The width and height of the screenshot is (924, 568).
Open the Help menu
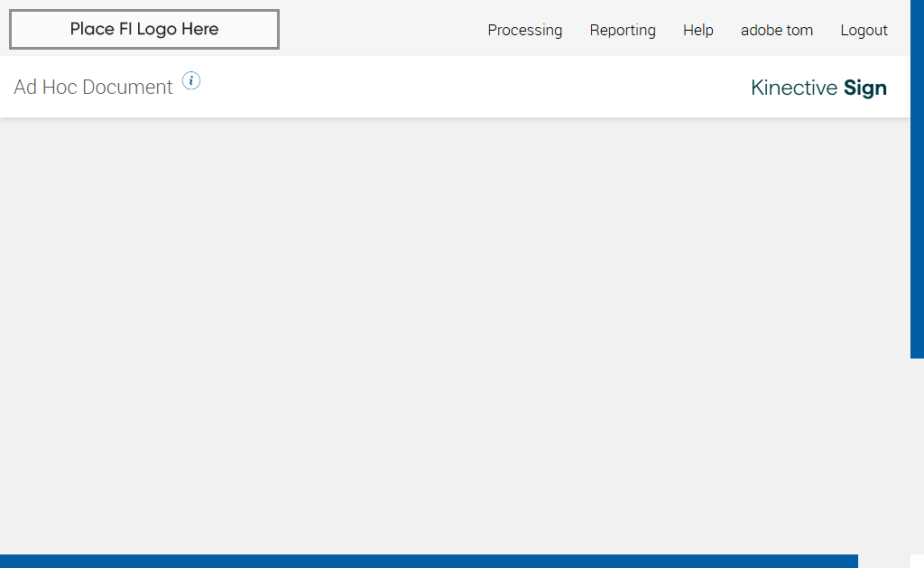pyautogui.click(x=698, y=30)
